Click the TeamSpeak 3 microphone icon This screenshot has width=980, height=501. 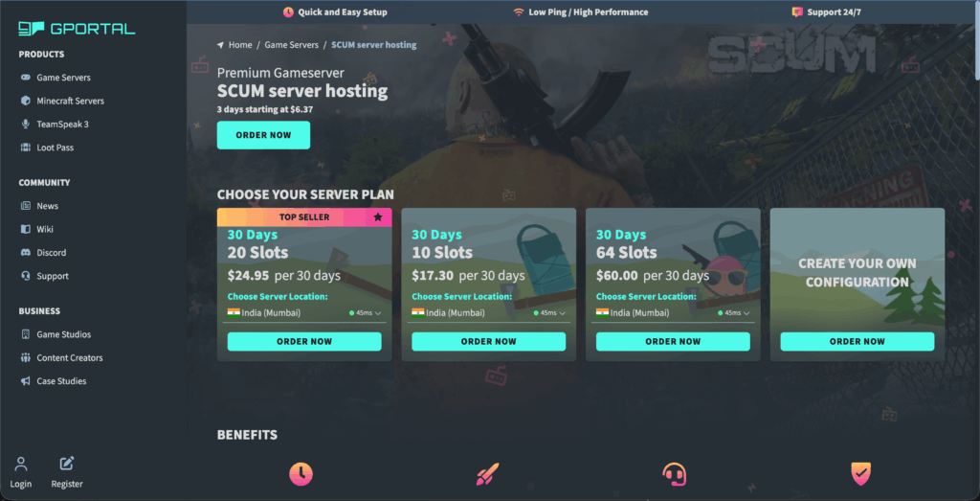[25, 124]
